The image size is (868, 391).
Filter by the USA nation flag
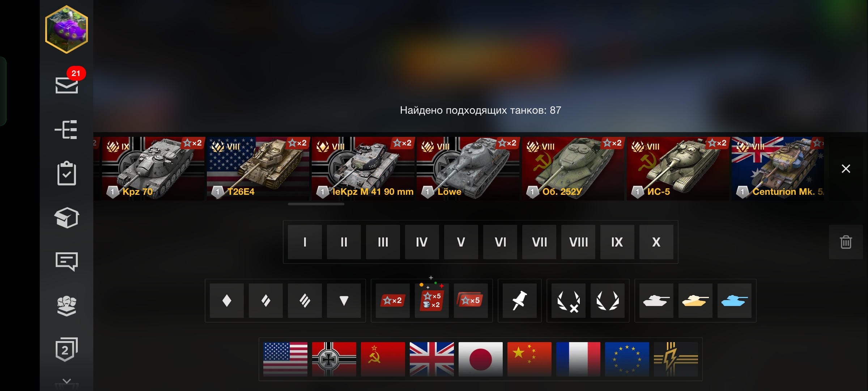click(x=285, y=359)
